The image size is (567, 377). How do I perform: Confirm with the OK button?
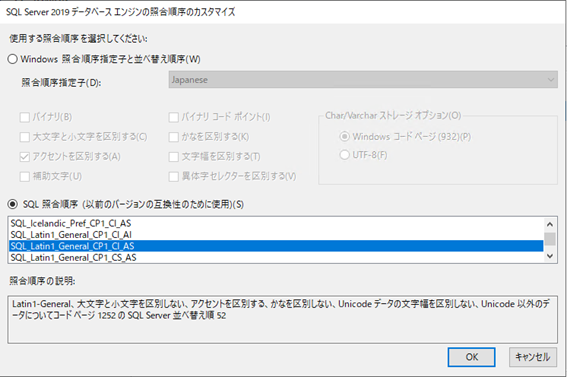point(472,357)
